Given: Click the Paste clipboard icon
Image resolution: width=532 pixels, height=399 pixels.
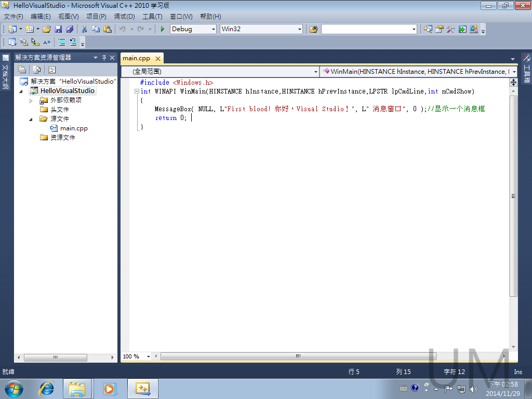Looking at the screenshot, I should click(x=108, y=29).
